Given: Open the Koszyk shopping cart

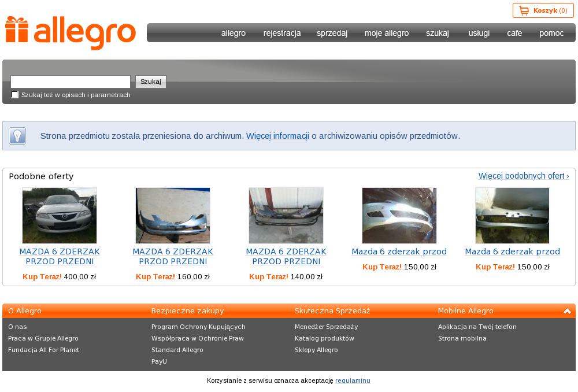Looking at the screenshot, I should point(543,10).
